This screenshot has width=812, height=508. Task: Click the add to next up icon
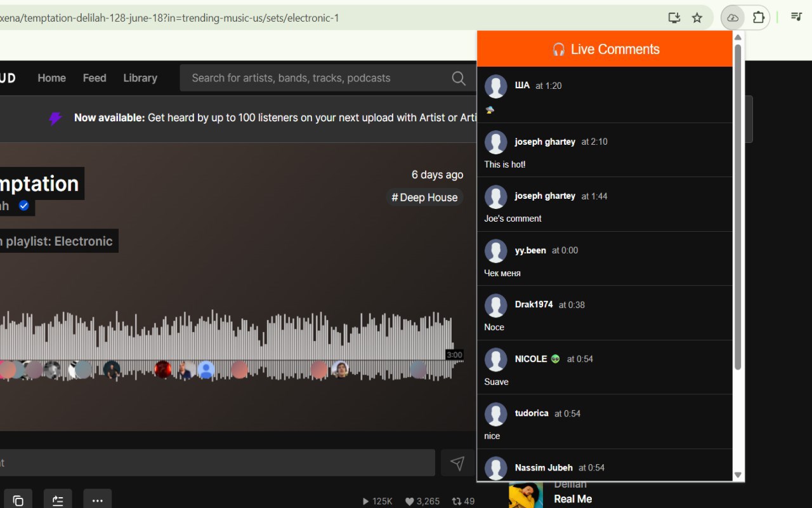[x=58, y=500]
